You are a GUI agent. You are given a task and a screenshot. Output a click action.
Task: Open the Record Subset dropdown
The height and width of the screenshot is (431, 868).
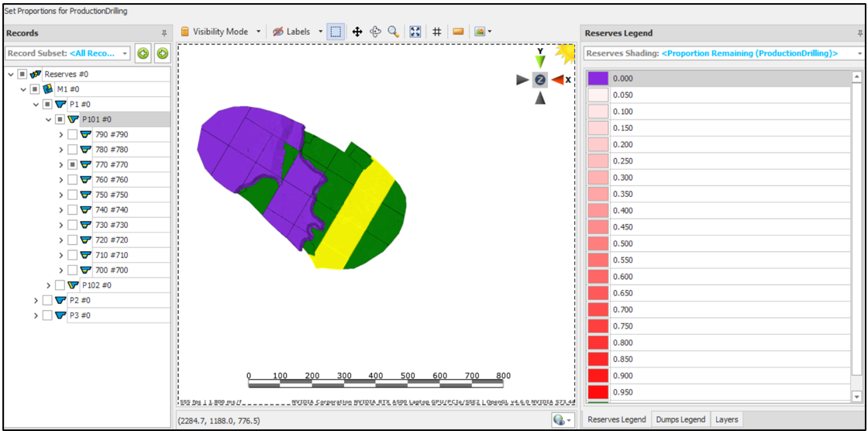click(68, 53)
